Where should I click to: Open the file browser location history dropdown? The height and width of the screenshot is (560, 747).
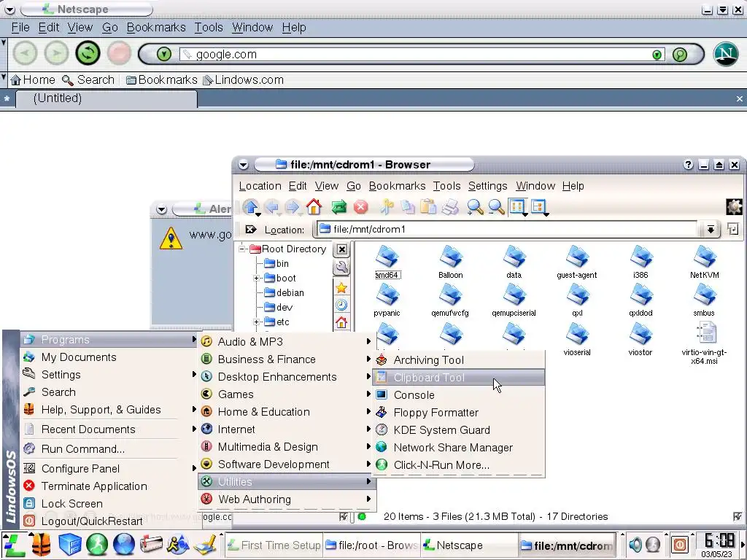click(x=711, y=230)
